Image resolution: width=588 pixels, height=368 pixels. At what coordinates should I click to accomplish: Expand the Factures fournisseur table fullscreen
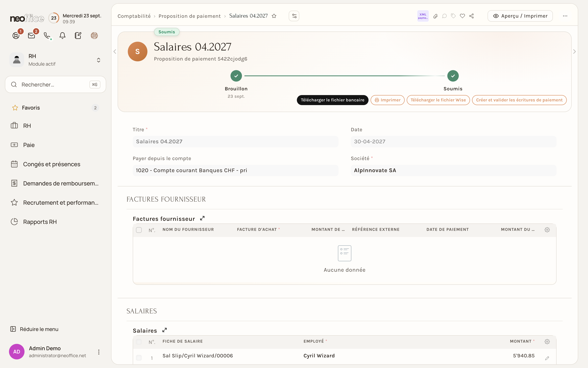(202, 218)
